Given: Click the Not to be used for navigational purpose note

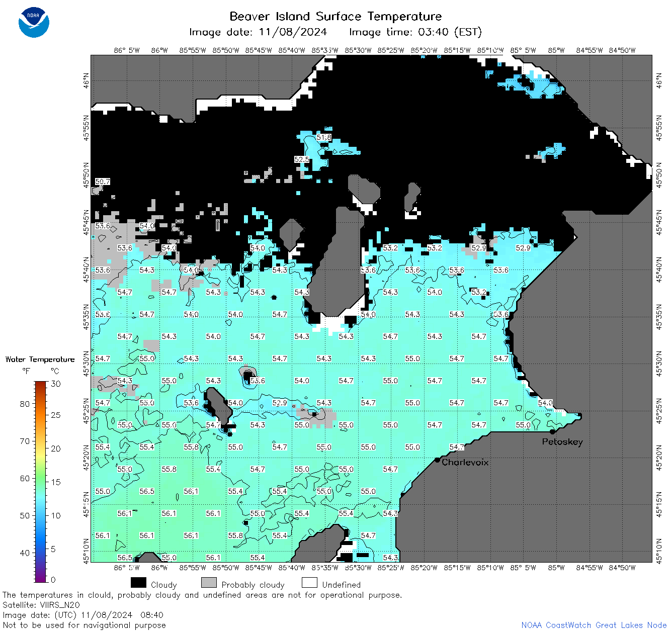Looking at the screenshot, I should tap(84, 625).
